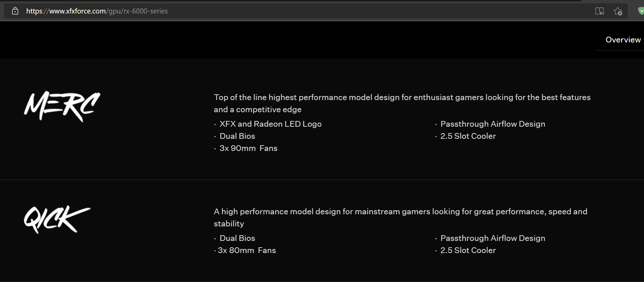Viewport: 644px width, 282px height.
Task: Add this page to favorites
Action: point(618,11)
